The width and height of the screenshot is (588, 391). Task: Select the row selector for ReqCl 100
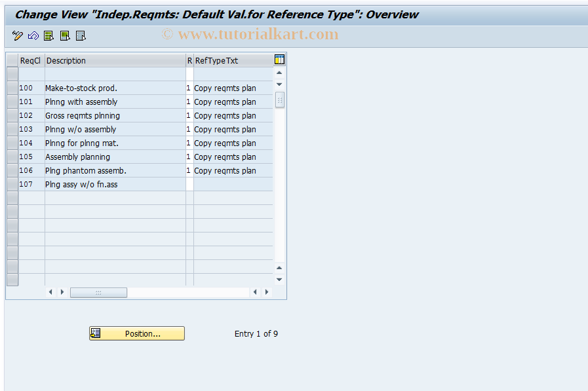pos(12,88)
